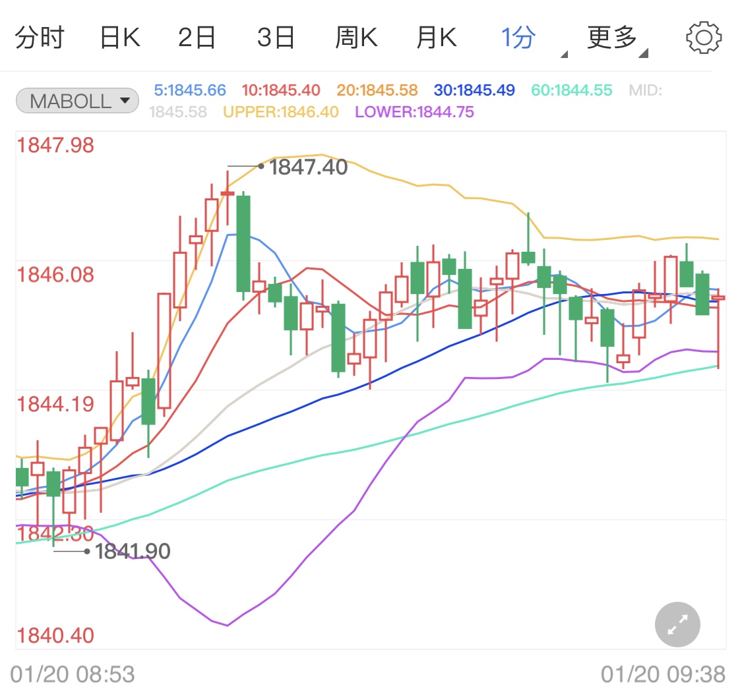Switch to the 分时 tab
Image resolution: width=742 pixels, height=700 pixels.
coord(38,38)
